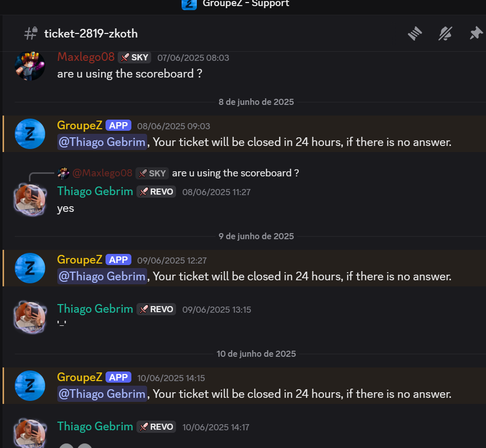The image size is (486, 448).
Task: Click Maxlego08's avatar picture
Action: [x=30, y=66]
